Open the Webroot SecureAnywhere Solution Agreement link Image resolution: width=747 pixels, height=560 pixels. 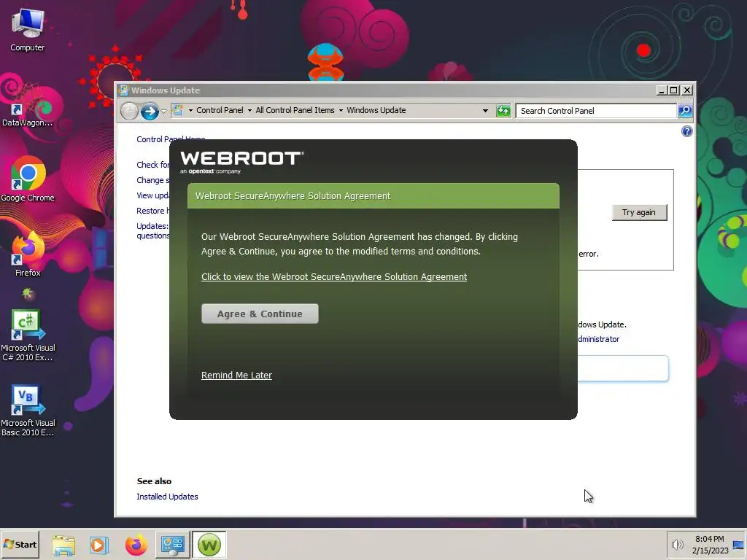[334, 276]
